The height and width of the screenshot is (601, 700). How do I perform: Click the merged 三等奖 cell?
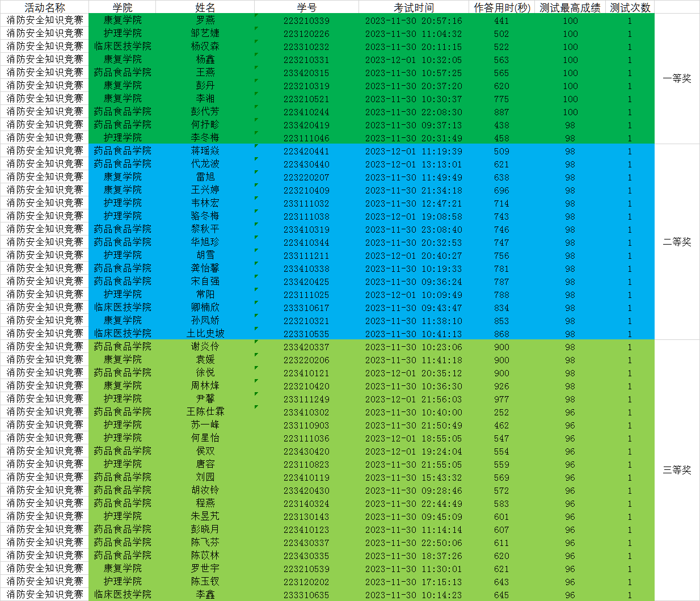(x=677, y=470)
